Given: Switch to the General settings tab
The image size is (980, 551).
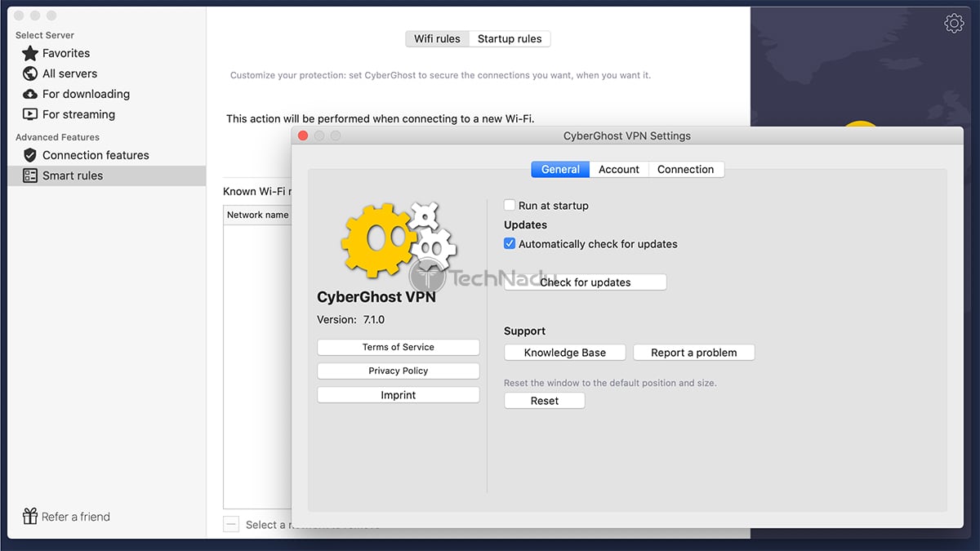Looking at the screenshot, I should (x=560, y=169).
